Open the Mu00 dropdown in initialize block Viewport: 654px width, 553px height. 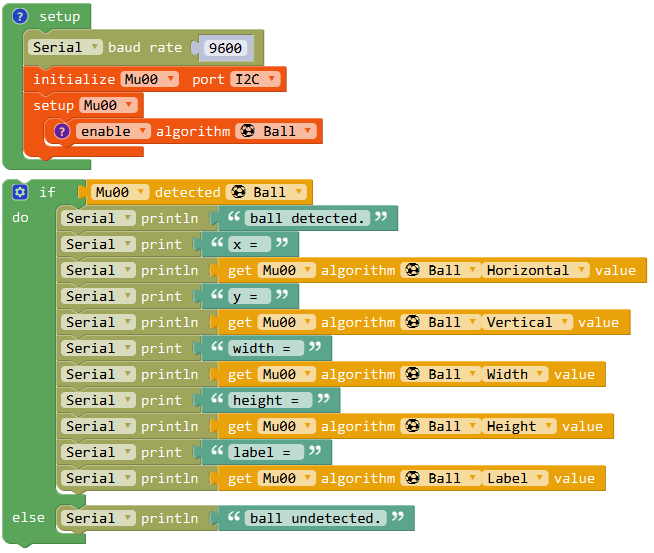pos(149,79)
